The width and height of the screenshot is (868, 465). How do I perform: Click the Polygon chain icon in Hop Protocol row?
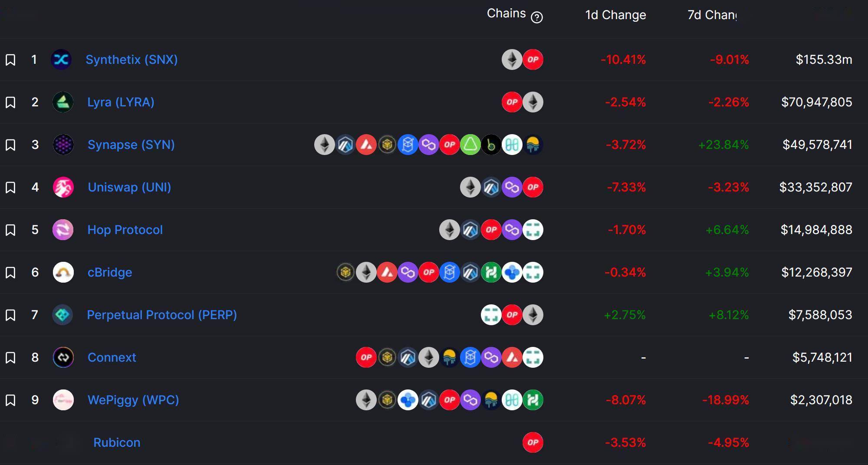pyautogui.click(x=512, y=230)
